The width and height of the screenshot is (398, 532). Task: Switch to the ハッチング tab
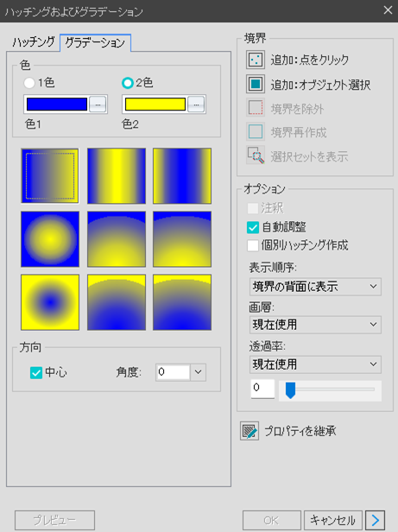[34, 42]
